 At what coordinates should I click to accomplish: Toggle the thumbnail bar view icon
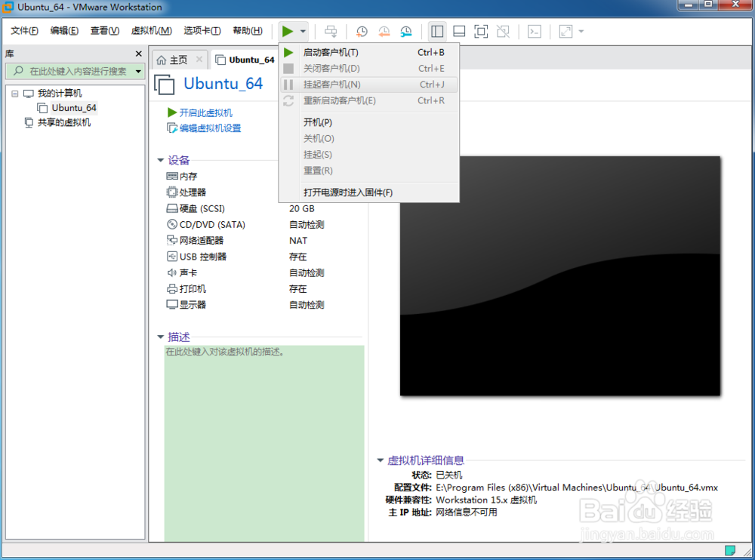pyautogui.click(x=459, y=31)
